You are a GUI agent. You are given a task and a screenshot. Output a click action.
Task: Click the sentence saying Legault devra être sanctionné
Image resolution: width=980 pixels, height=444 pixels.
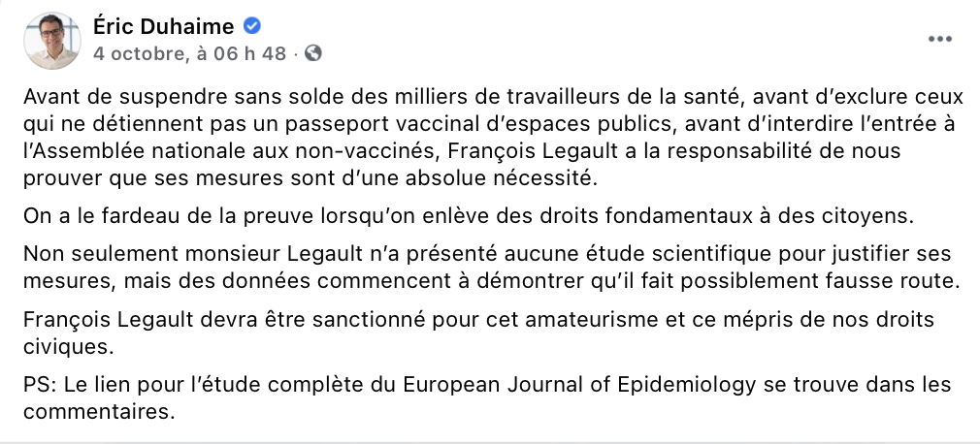pos(478,333)
